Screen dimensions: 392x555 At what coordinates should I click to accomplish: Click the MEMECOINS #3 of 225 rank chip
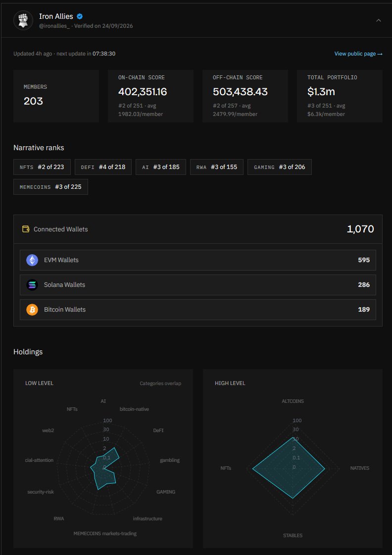50,187
